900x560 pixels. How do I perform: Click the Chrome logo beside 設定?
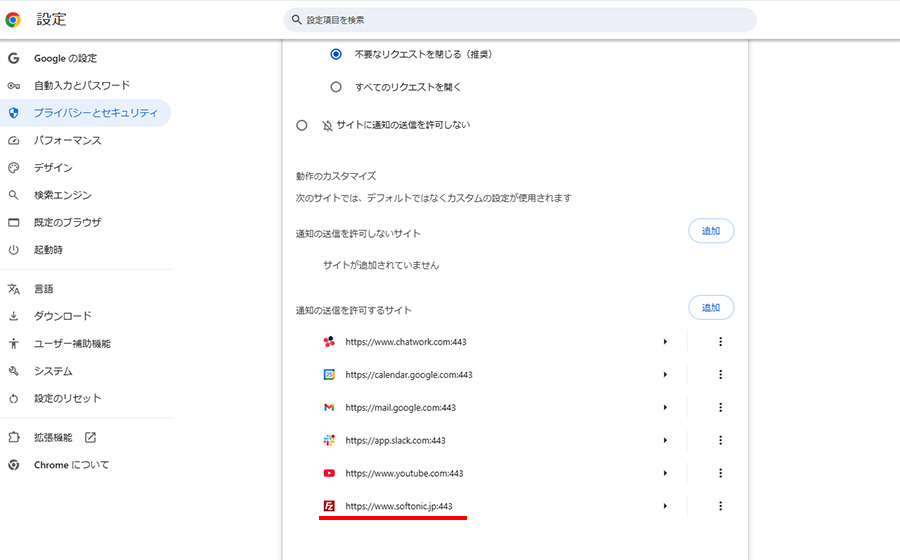point(13,19)
